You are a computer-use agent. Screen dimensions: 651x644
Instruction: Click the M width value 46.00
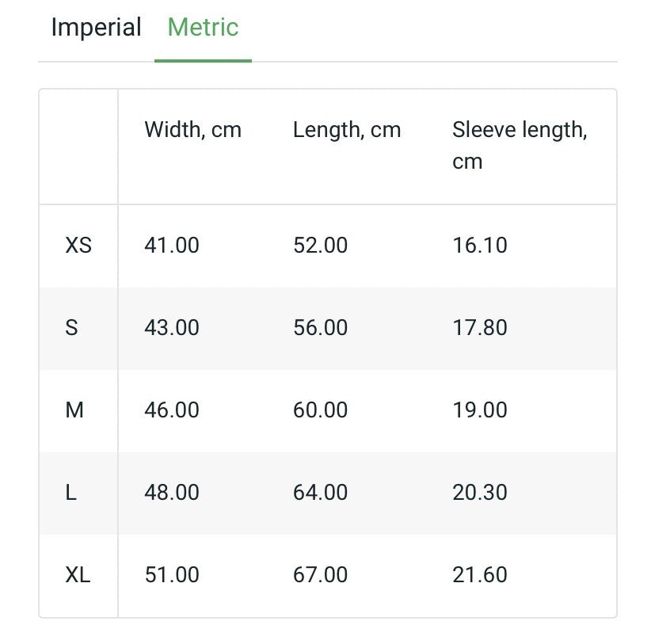[172, 410]
